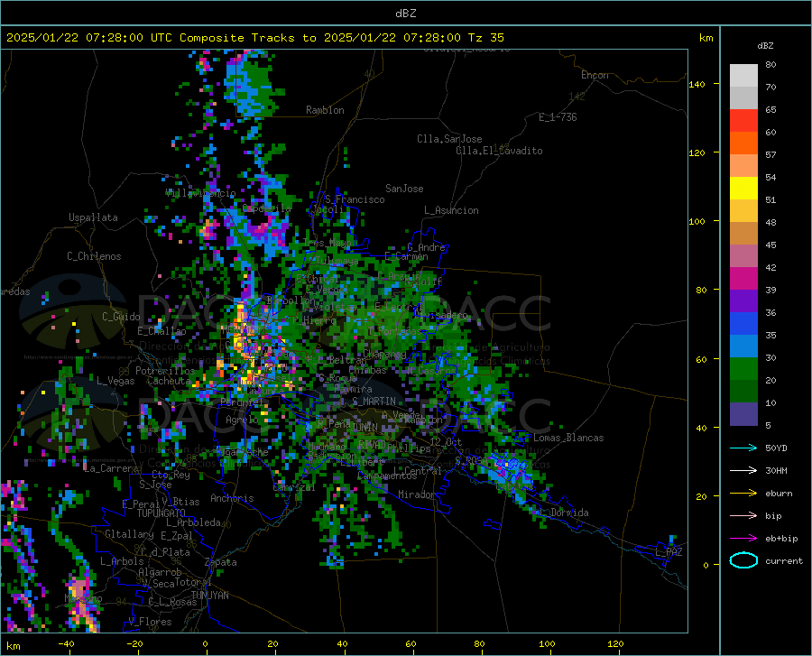
Task: Click the dBZ title at top
Action: pyautogui.click(x=405, y=14)
